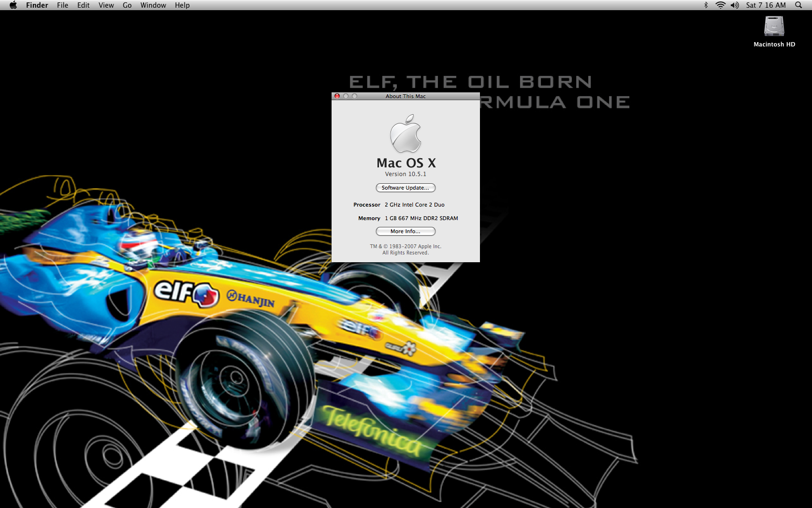Click the Sat 7:16 AM clock

pyautogui.click(x=766, y=5)
